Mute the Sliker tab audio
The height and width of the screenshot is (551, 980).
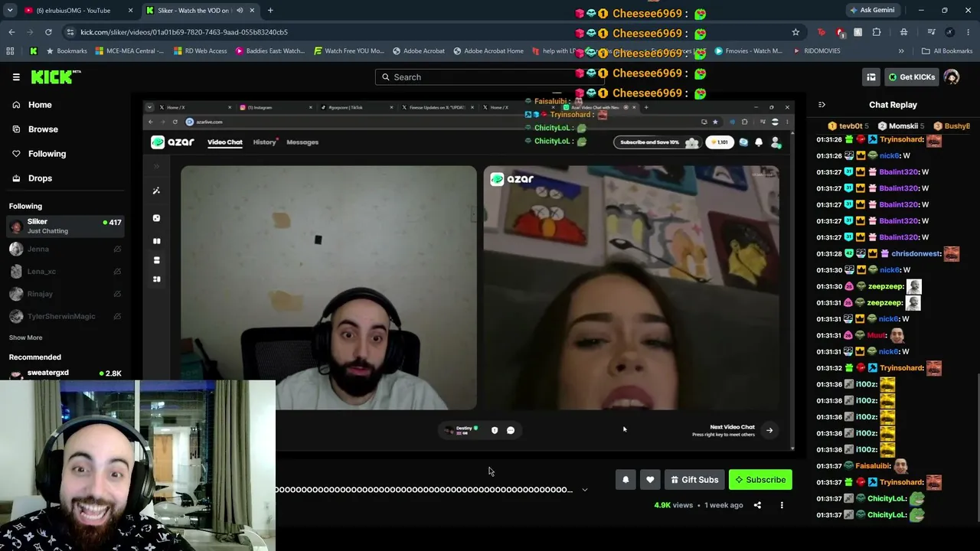(240, 10)
